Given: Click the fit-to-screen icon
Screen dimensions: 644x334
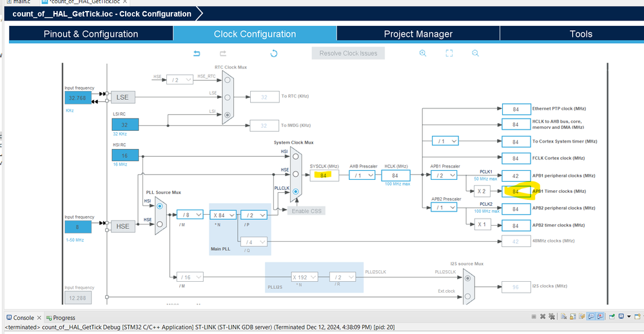Looking at the screenshot, I should pyautogui.click(x=449, y=54).
